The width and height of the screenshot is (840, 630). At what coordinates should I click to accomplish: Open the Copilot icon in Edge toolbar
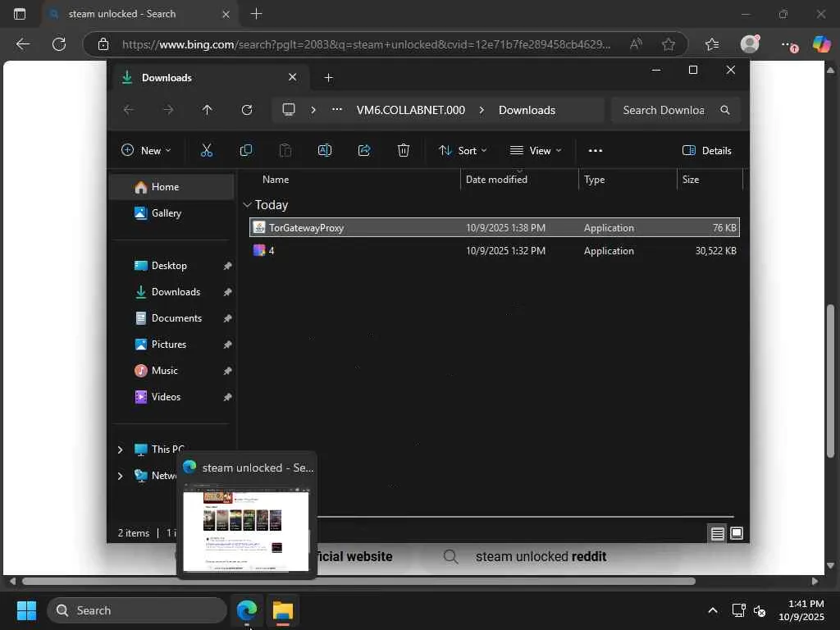pos(821,44)
